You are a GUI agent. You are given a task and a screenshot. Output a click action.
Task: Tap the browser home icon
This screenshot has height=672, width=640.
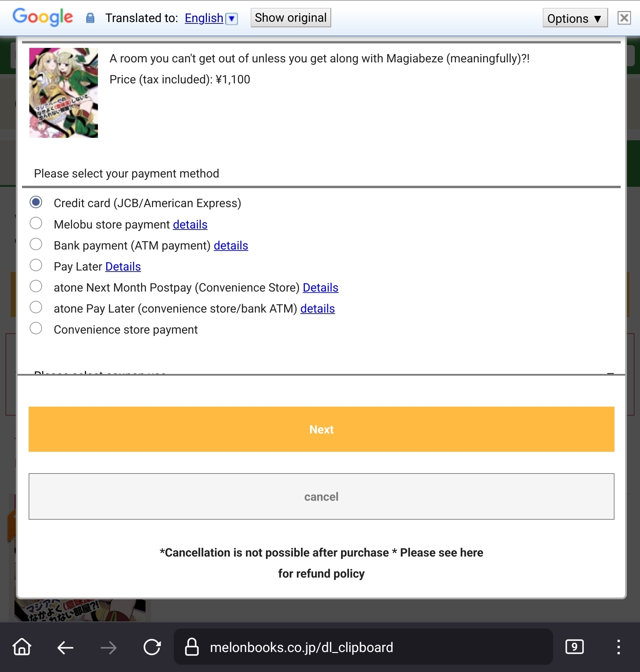[x=22, y=647]
